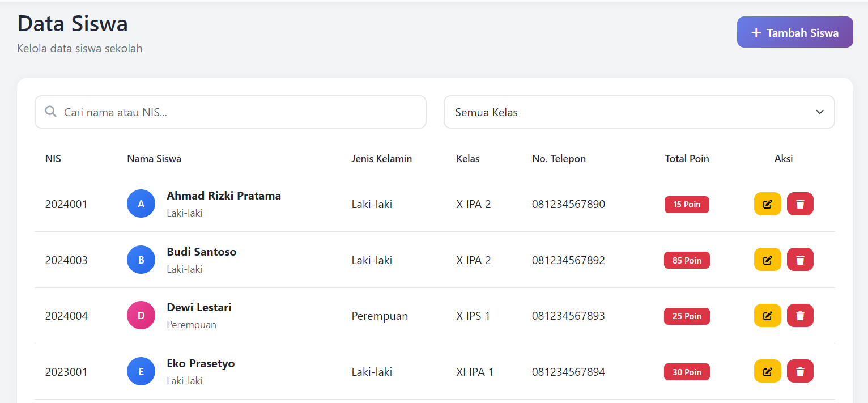Screen dimensions: 868x403
Task: Open the Semua Kelas dropdown
Action: (x=639, y=112)
